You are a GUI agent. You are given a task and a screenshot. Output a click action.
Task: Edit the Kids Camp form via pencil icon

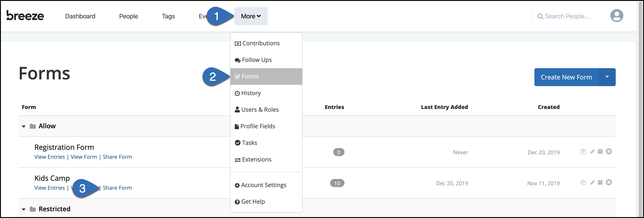592,183
